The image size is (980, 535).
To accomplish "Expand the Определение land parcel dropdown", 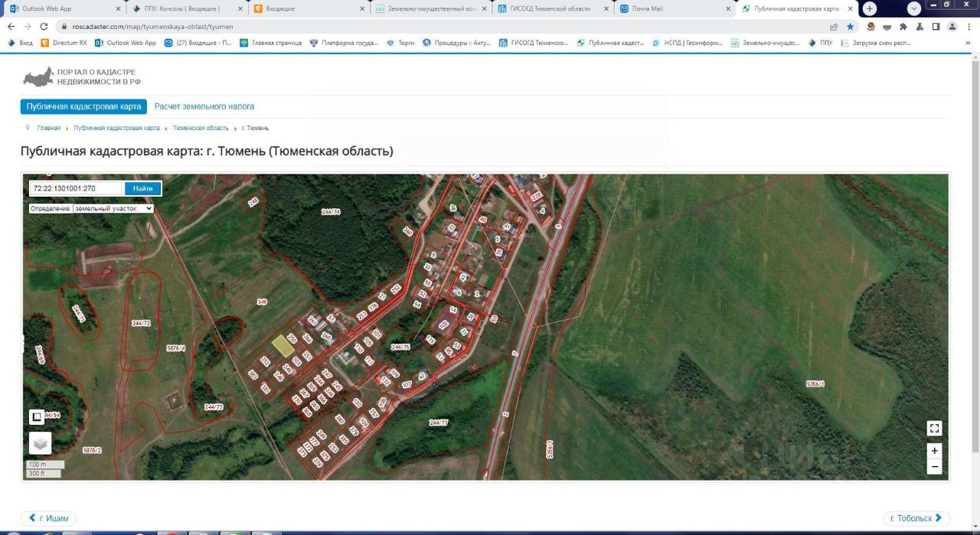I will tap(113, 208).
